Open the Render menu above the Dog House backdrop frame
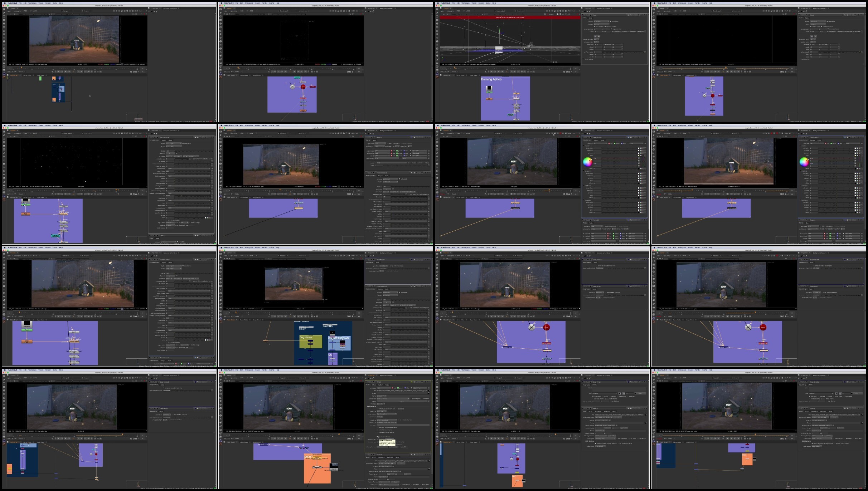The image size is (868, 491). tap(265, 247)
